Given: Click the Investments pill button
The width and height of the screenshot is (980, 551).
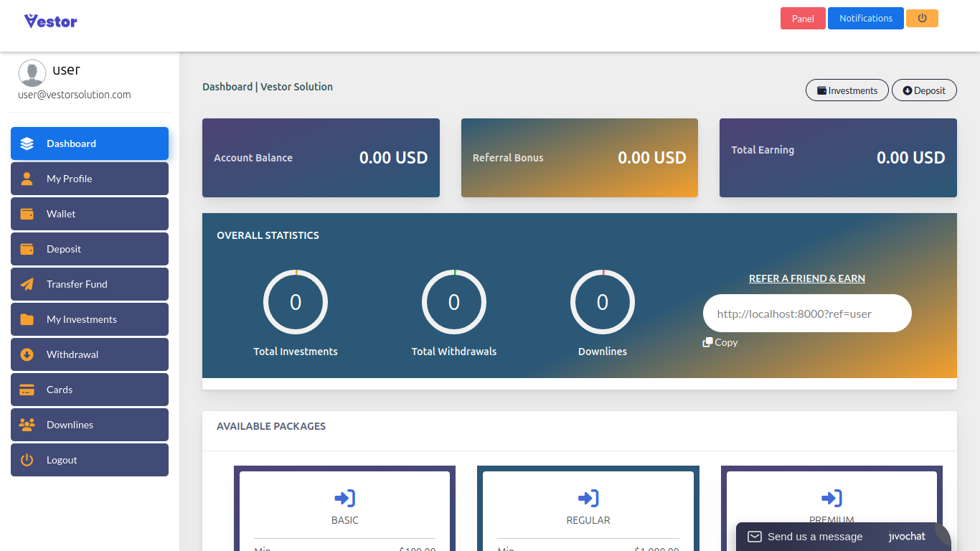Looking at the screenshot, I should click(847, 90).
